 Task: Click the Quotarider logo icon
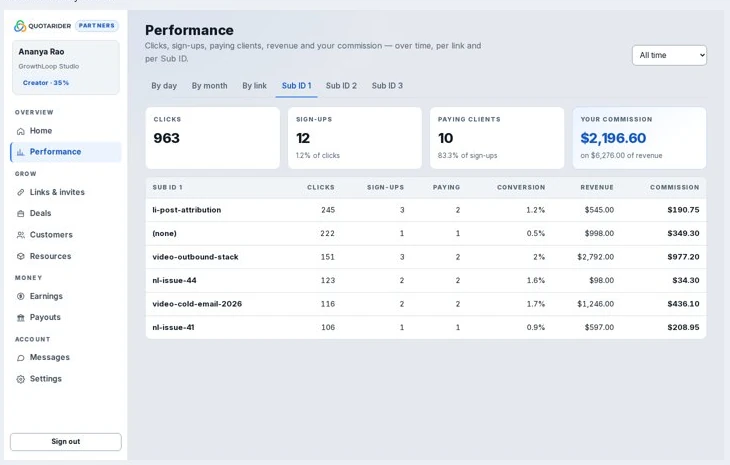click(20, 26)
